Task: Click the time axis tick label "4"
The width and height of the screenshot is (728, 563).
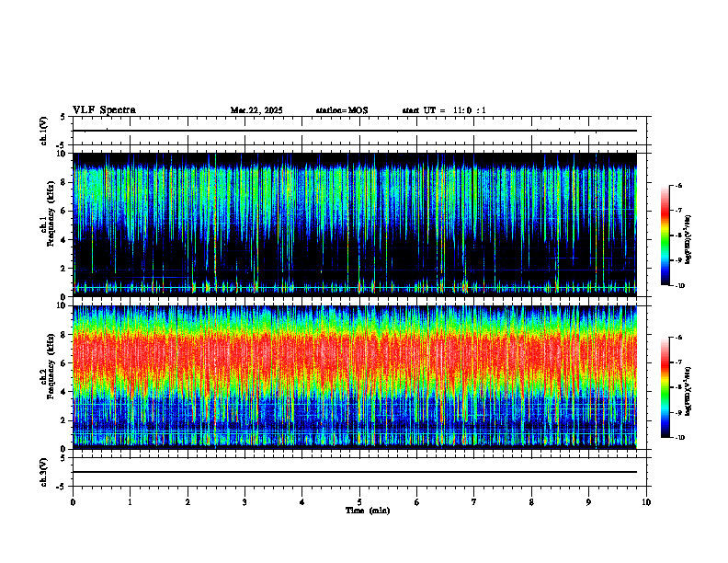Action: click(302, 502)
